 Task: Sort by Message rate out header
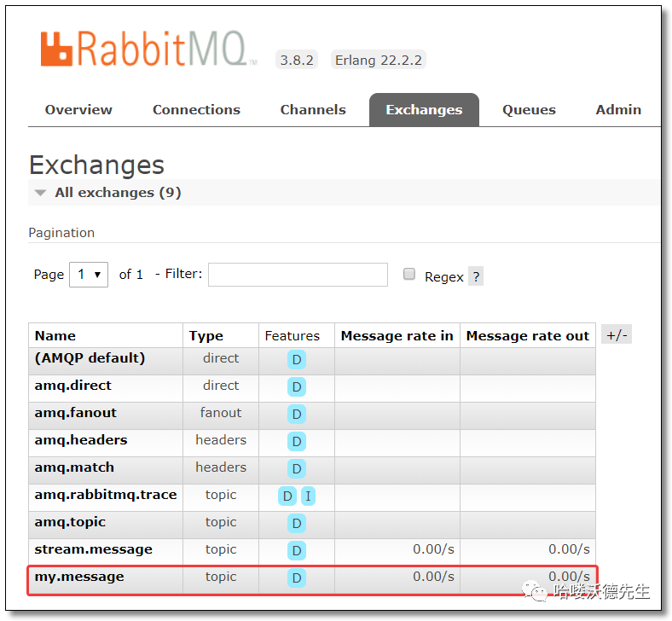pos(528,335)
